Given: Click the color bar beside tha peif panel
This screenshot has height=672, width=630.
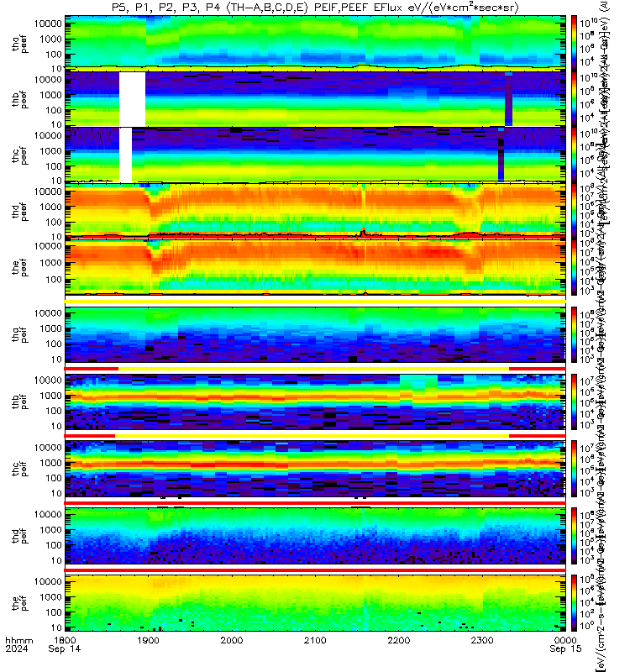Looking at the screenshot, I should coord(575,334).
